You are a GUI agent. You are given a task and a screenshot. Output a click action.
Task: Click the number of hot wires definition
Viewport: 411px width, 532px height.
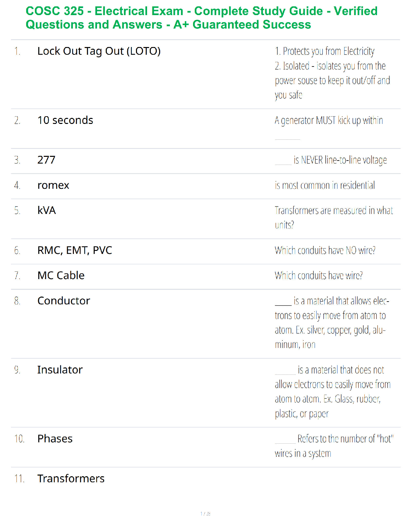pyautogui.click(x=334, y=446)
